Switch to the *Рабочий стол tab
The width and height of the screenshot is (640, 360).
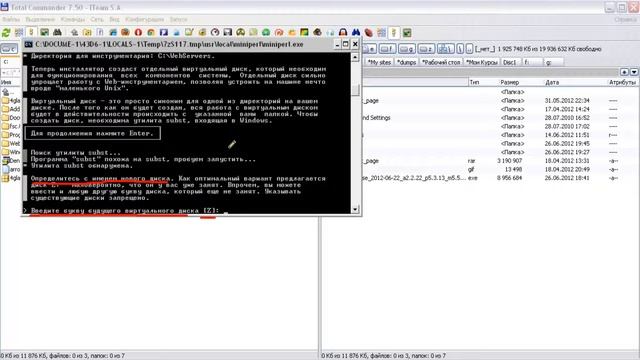(x=441, y=62)
